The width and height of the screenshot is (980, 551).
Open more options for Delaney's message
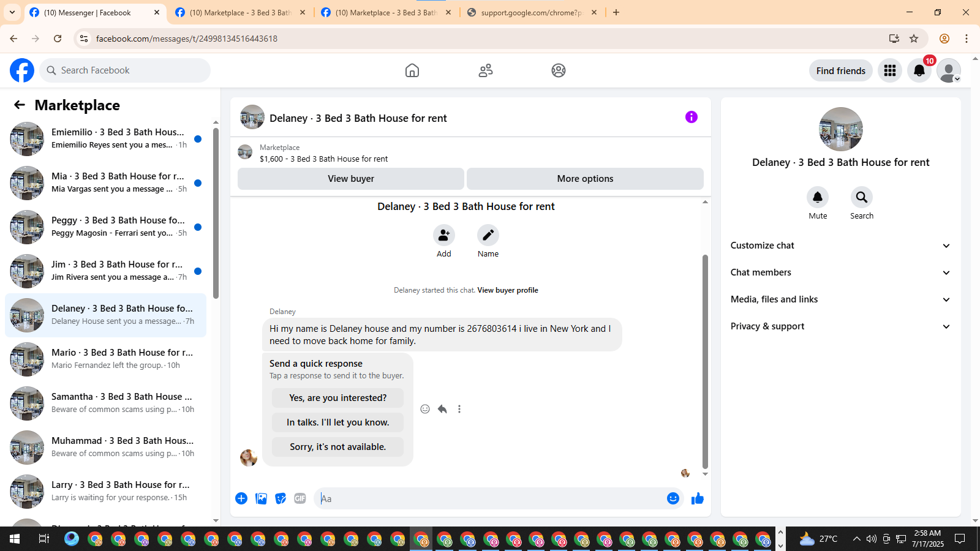(x=459, y=409)
